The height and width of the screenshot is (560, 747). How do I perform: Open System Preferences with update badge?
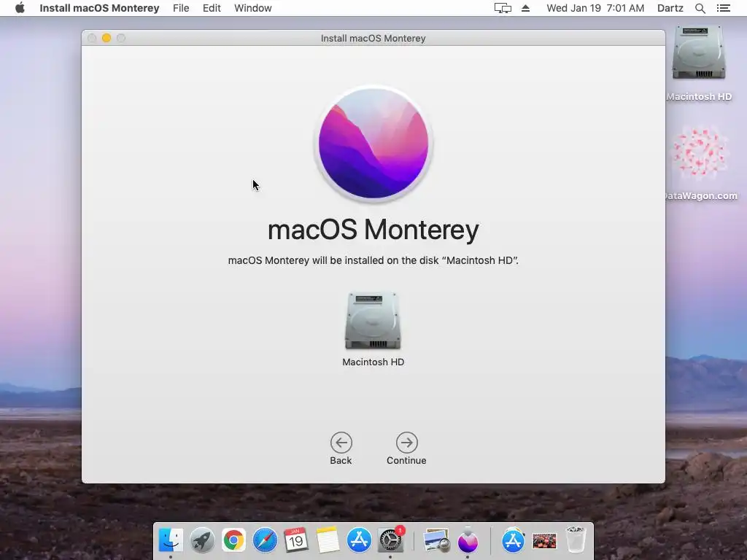click(x=390, y=540)
